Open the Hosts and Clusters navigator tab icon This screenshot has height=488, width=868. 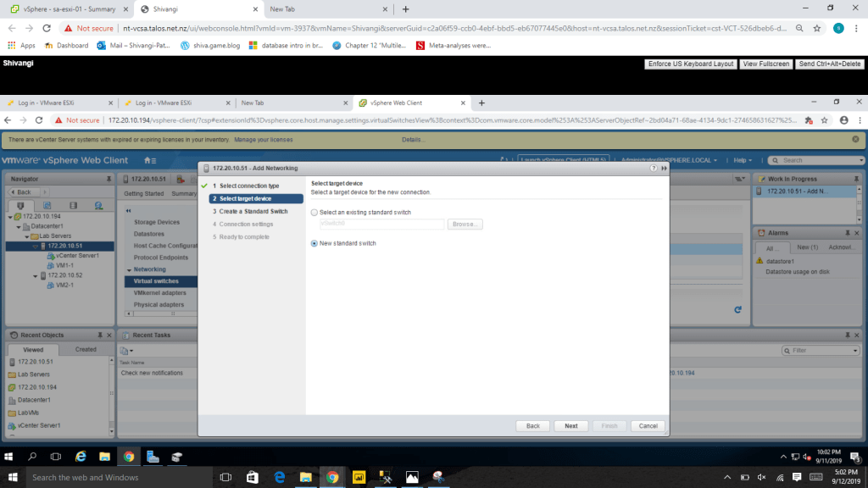click(20, 205)
